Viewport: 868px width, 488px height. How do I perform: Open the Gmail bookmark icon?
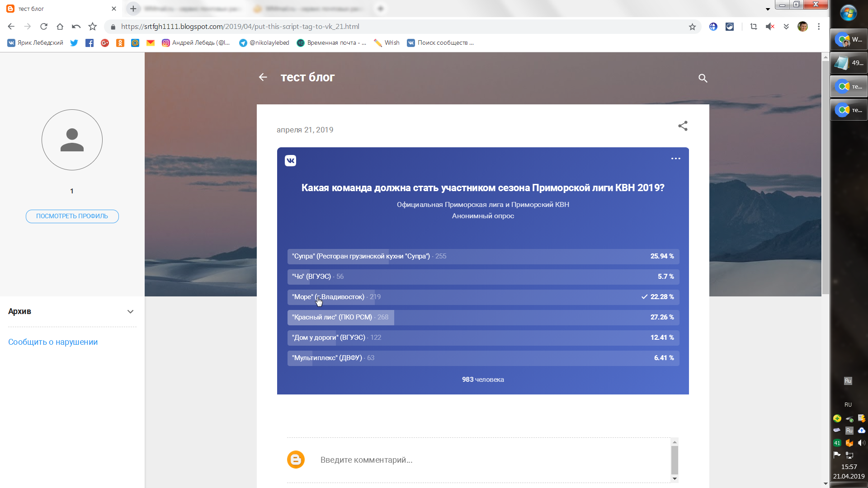coord(151,43)
